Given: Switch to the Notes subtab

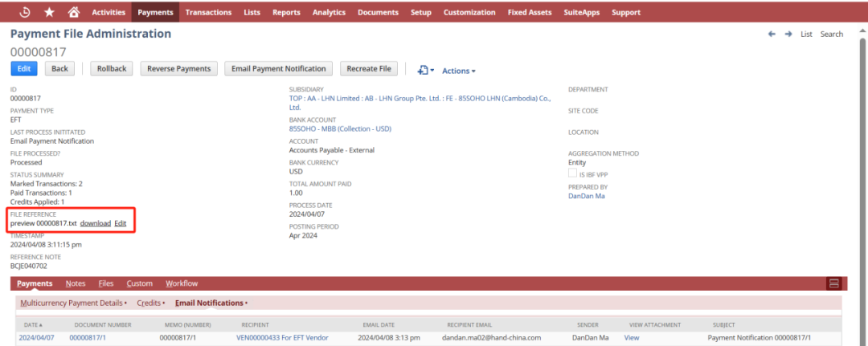Looking at the screenshot, I should tap(76, 283).
